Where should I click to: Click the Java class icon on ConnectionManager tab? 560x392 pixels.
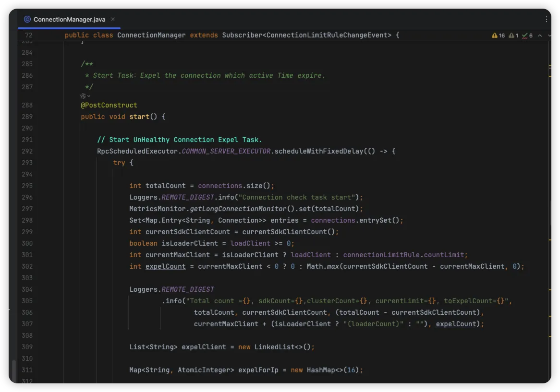coord(27,19)
